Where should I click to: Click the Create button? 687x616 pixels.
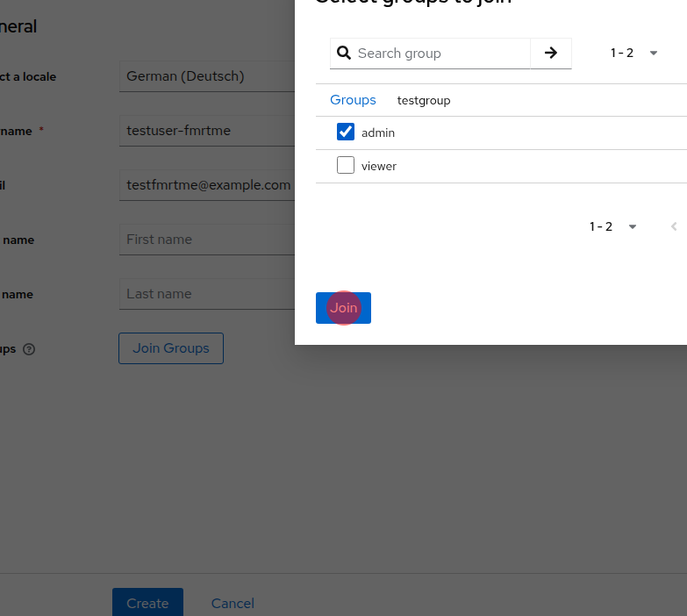click(x=147, y=603)
